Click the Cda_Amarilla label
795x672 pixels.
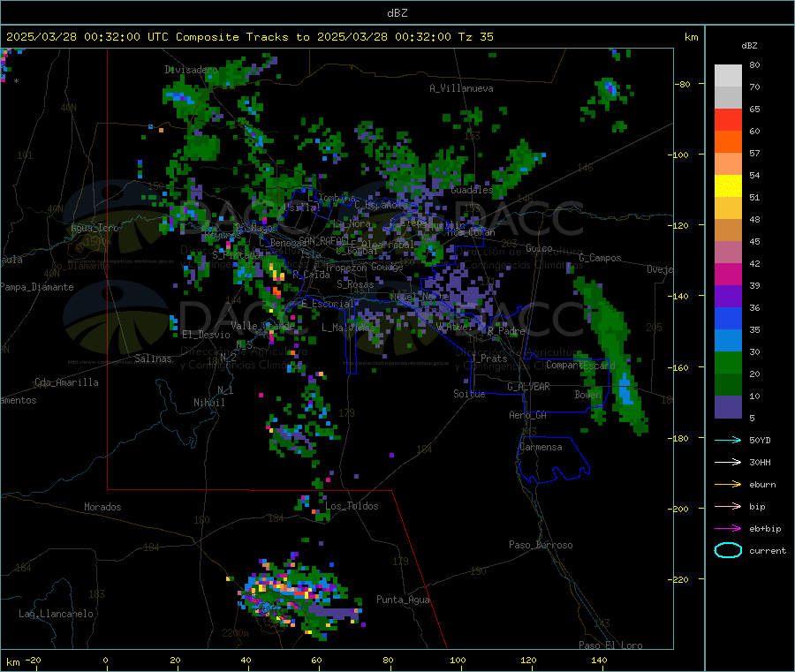coord(66,382)
